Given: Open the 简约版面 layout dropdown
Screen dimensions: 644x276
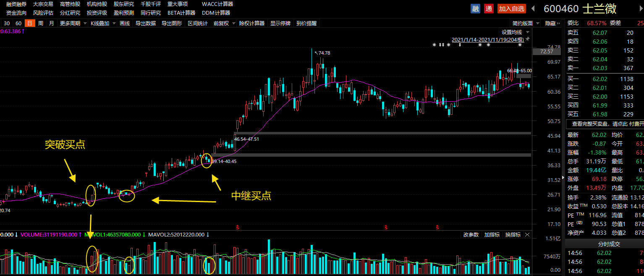Looking at the screenshot, I should pyautogui.click(x=525, y=24).
